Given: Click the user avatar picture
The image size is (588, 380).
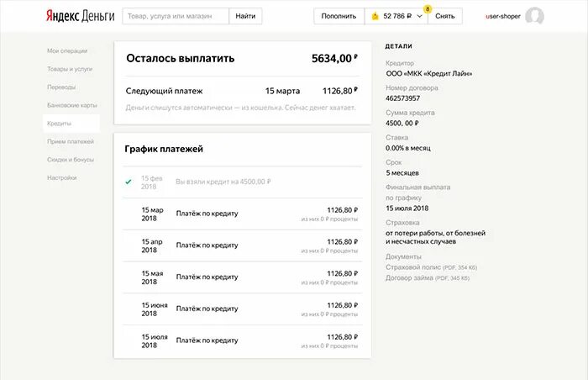Looking at the screenshot, I should click(534, 16).
